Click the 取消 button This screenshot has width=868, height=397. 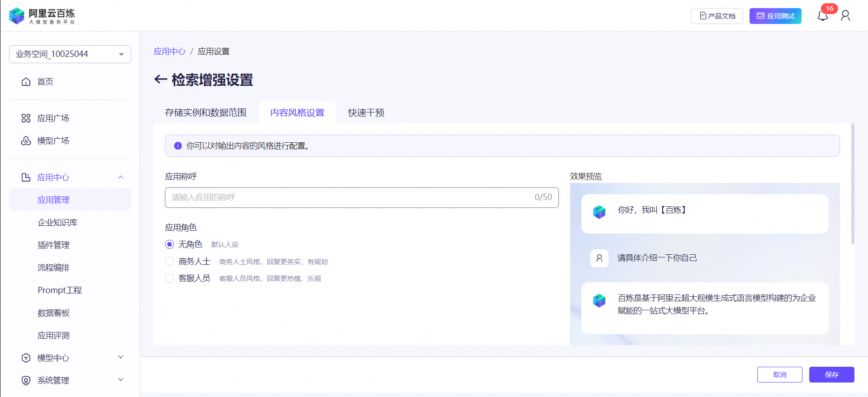pyautogui.click(x=780, y=374)
